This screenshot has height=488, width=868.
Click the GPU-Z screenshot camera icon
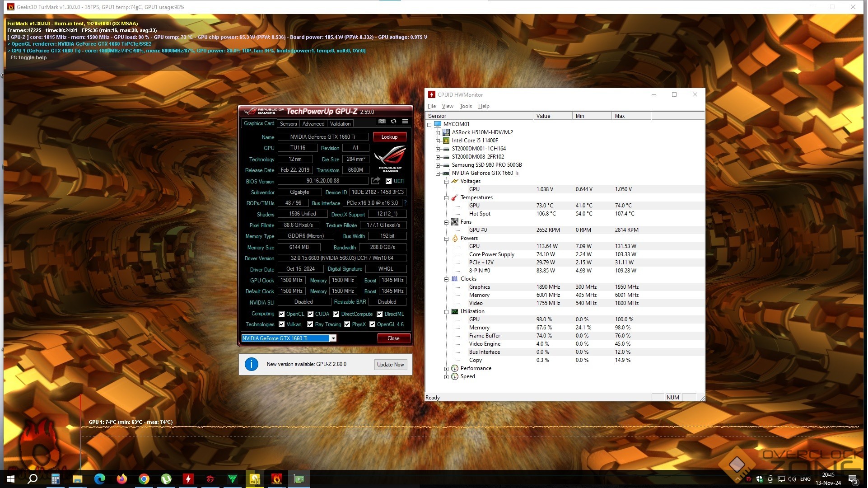(382, 122)
